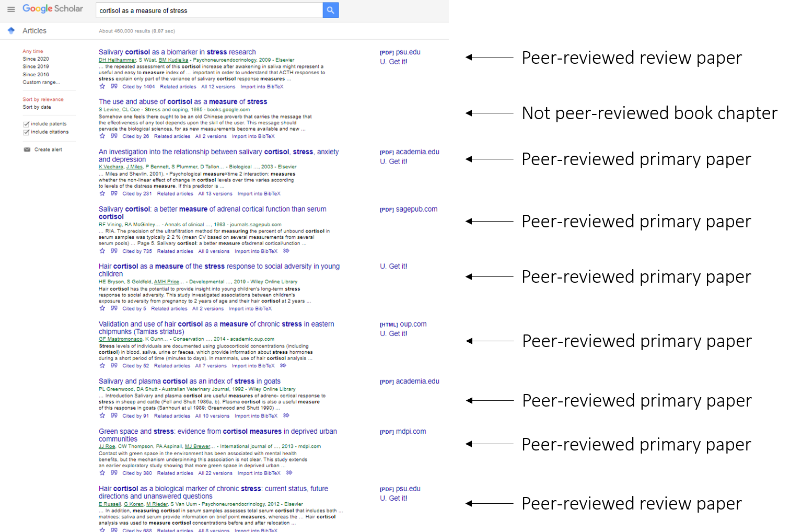Screen dimensions: 790x532
Task: Show more options arrows for the goats result
Action: pyautogui.click(x=286, y=415)
